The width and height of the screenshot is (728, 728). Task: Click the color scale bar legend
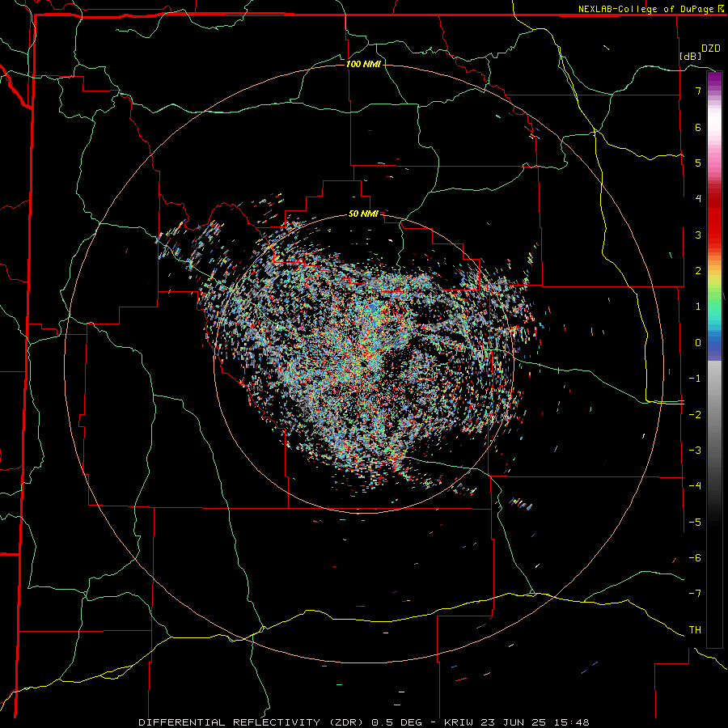[714, 359]
